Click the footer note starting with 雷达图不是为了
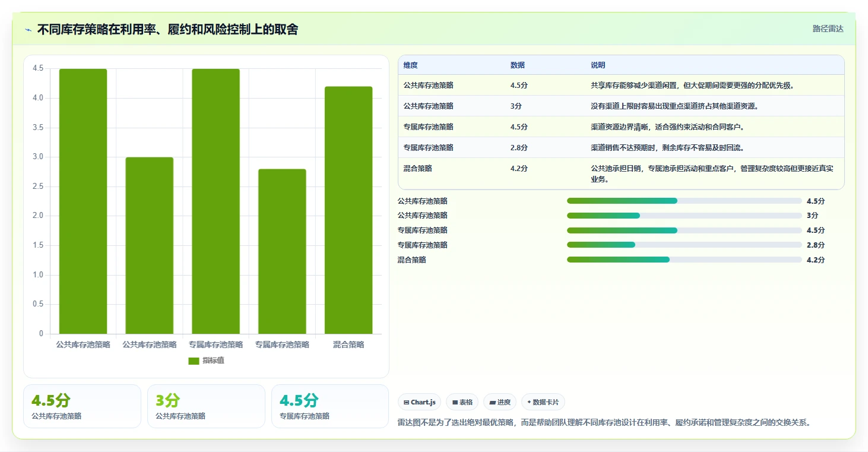The height and width of the screenshot is (452, 868). (x=604, y=423)
